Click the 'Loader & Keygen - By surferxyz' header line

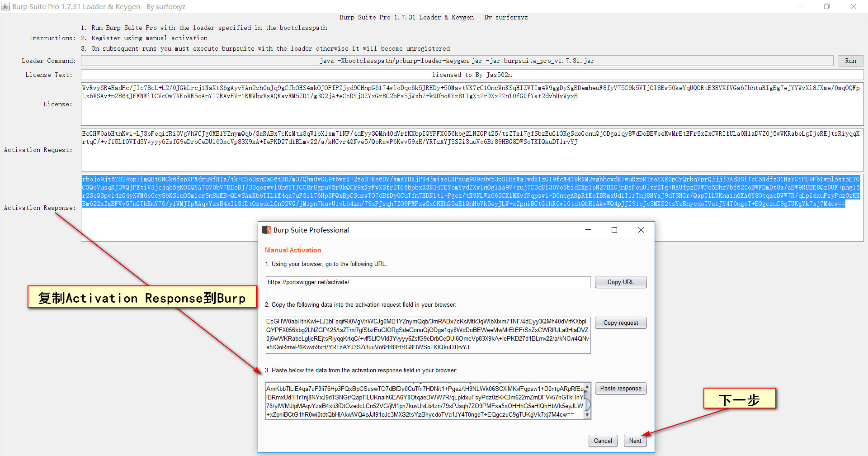(x=434, y=17)
